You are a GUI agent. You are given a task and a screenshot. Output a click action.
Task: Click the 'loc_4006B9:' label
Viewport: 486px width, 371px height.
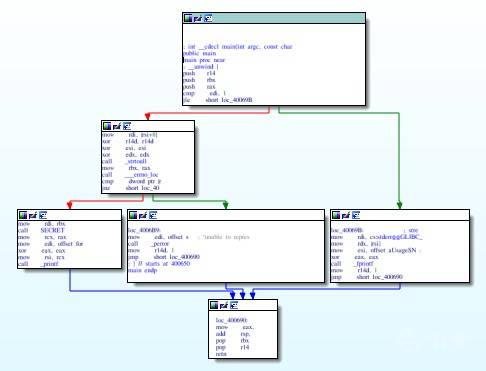(x=144, y=230)
